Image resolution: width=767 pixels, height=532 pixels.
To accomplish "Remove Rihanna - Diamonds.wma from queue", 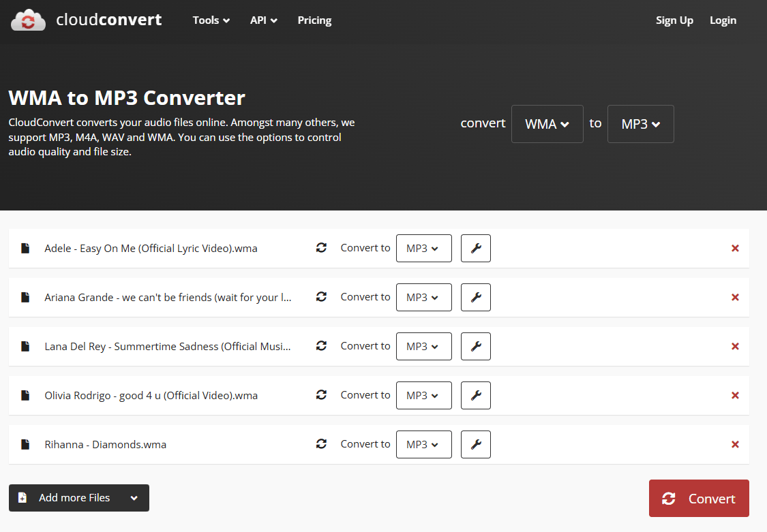I will pyautogui.click(x=735, y=444).
